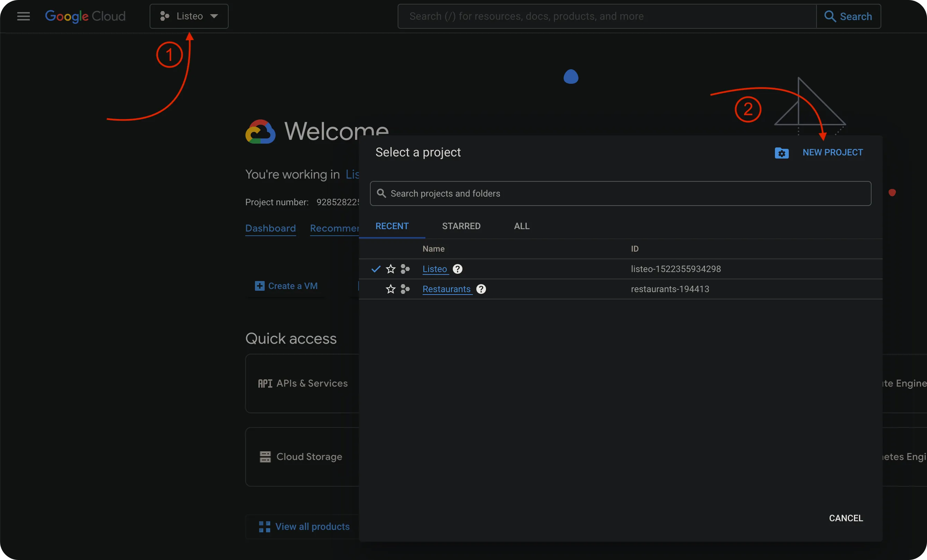
Task: Click the ID column header
Action: 634,249
